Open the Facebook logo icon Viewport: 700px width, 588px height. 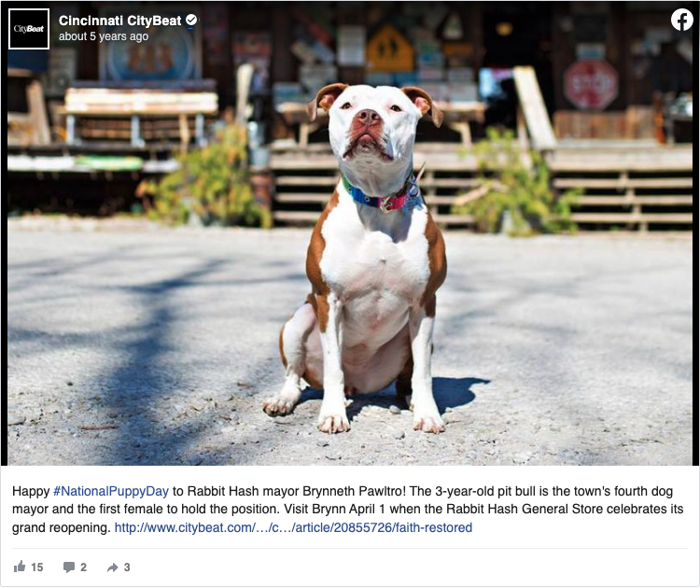pos(681,21)
